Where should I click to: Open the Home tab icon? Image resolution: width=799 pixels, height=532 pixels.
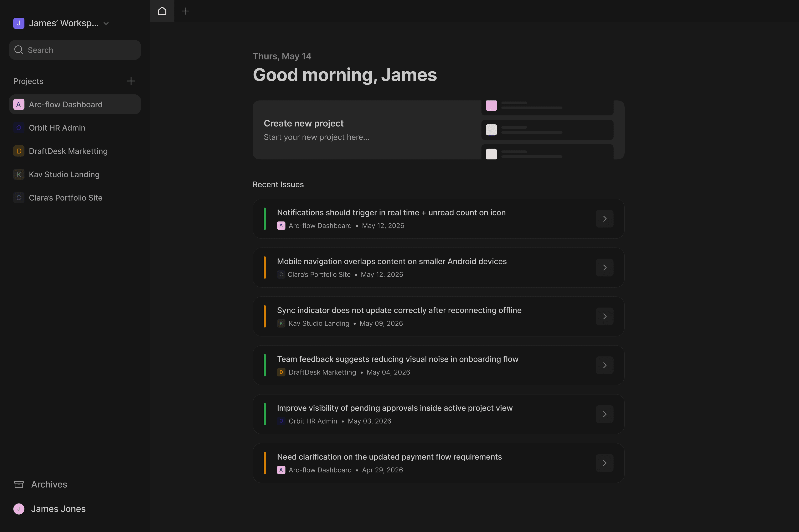[162, 11]
